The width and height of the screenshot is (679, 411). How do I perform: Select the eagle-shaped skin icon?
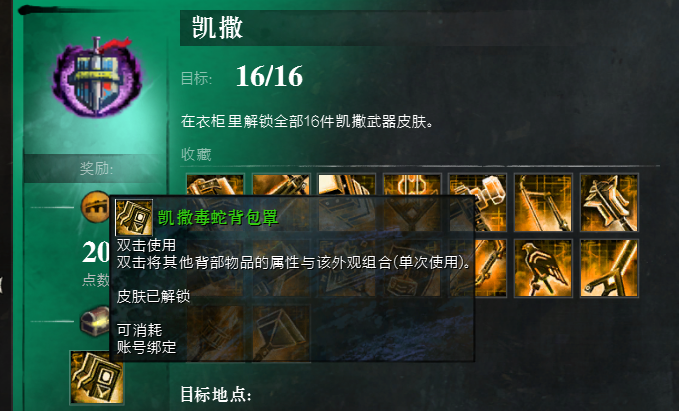[543, 268]
